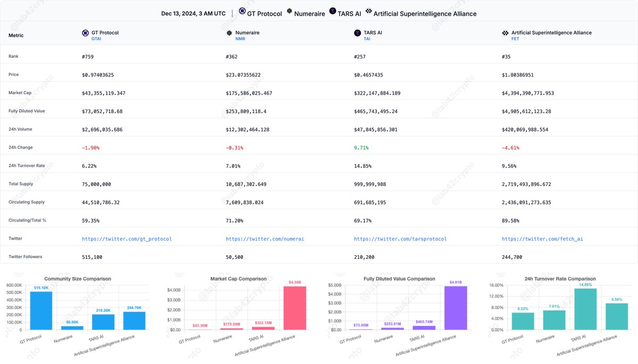Click the 9.56% bar in Turnover Rate chart
This screenshot has height=364, width=638.
(617, 317)
